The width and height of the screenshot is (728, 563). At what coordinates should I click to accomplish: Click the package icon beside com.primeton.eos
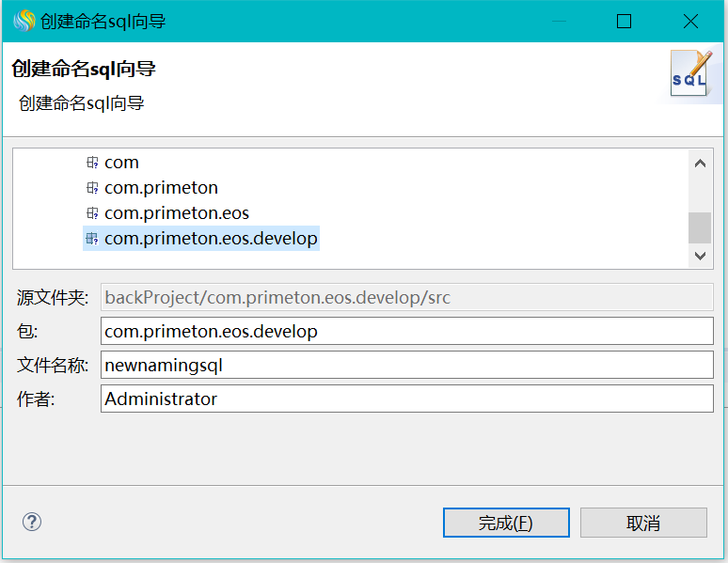click(92, 213)
